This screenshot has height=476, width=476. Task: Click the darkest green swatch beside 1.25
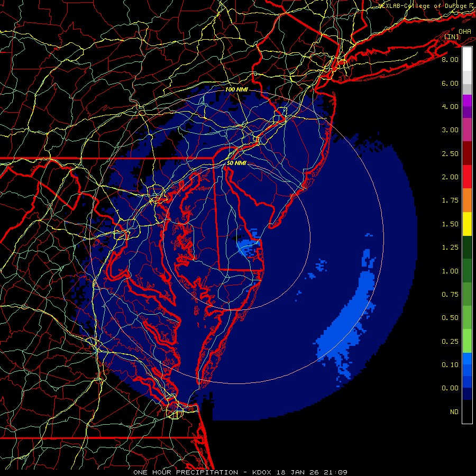[467, 247]
